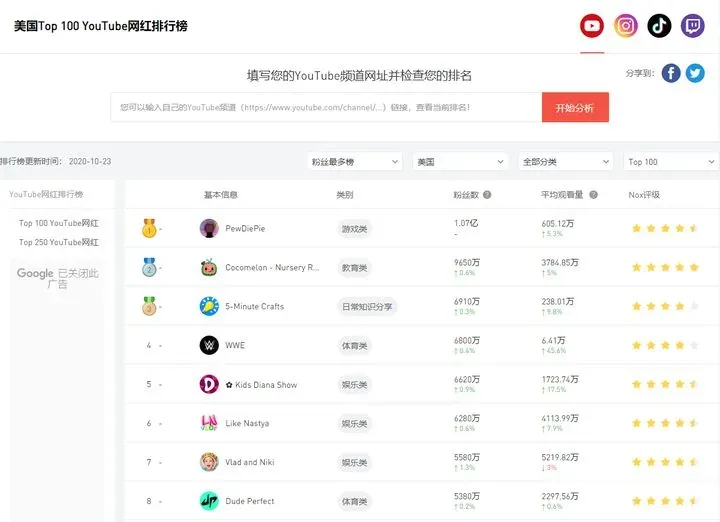Open Dude Perfect name link
The width and height of the screenshot is (720, 522).
point(250,501)
